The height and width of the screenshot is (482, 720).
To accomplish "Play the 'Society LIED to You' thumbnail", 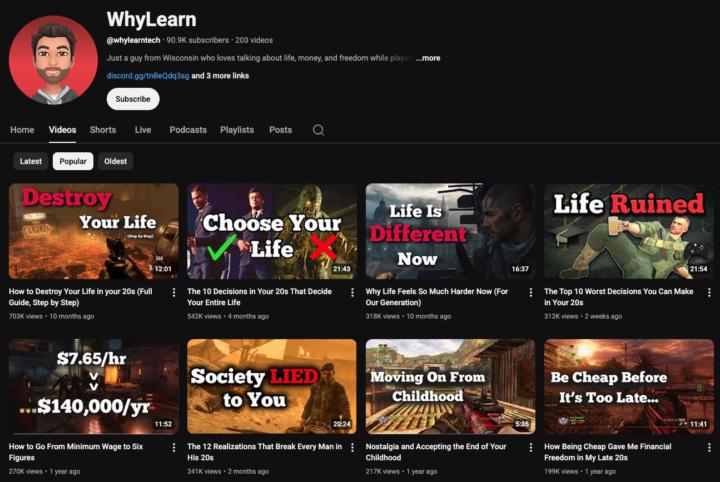I will pyautogui.click(x=272, y=387).
